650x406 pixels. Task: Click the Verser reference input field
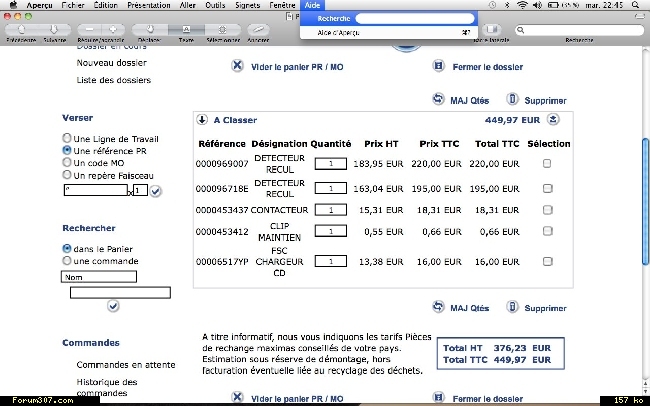[x=96, y=190]
